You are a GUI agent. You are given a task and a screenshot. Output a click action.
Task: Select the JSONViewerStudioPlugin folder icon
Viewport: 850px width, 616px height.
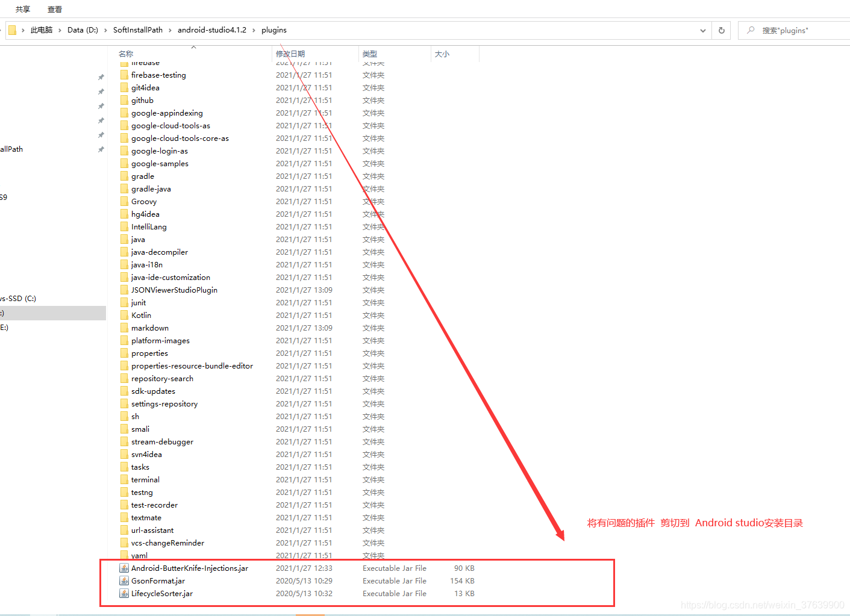(x=124, y=290)
